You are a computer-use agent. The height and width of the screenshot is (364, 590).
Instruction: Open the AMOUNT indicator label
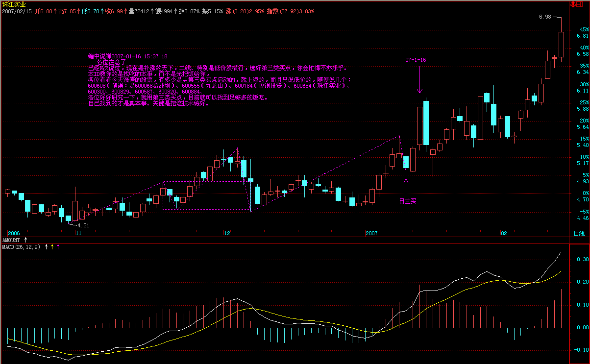pos(11,240)
